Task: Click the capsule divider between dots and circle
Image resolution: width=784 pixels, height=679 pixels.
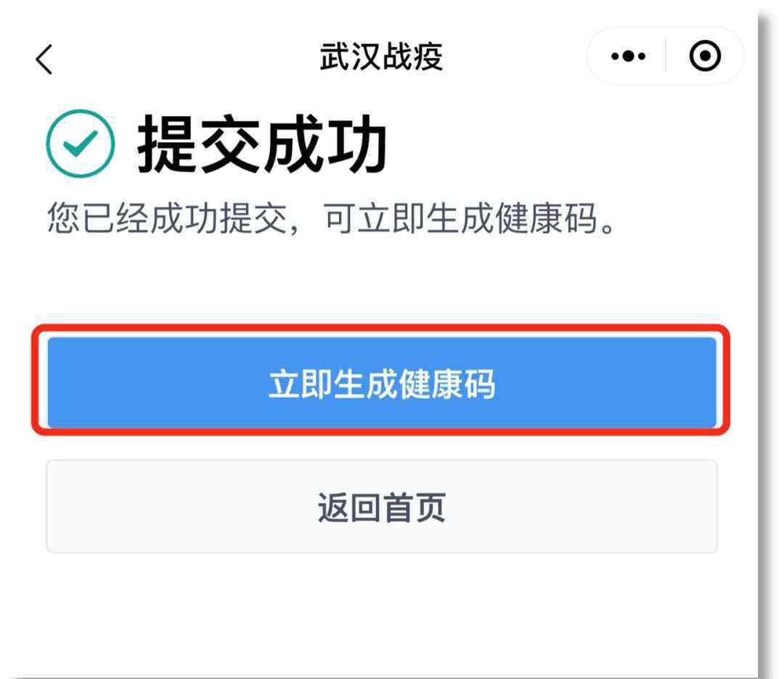Action: click(666, 55)
